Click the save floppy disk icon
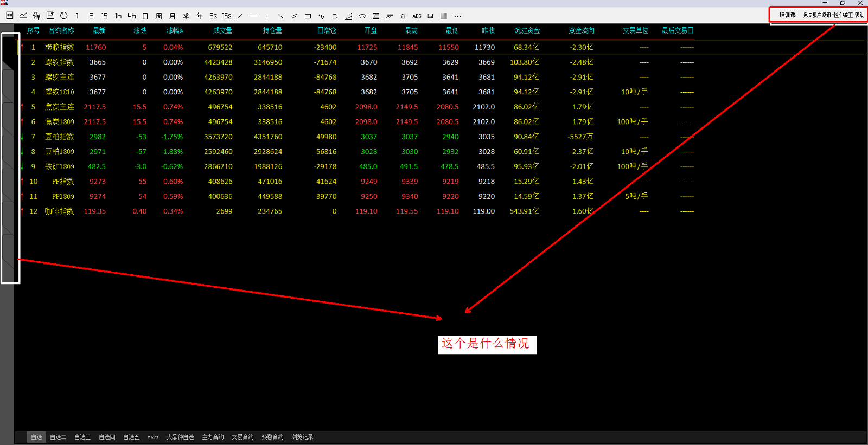The height and width of the screenshot is (445, 868). click(x=50, y=16)
